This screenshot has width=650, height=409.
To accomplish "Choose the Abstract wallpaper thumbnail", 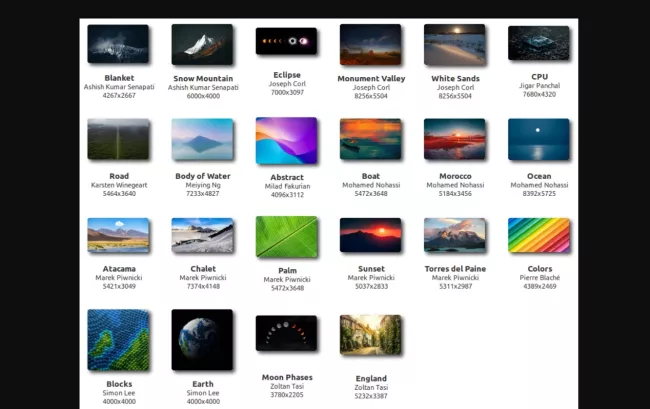I will coord(286,141).
